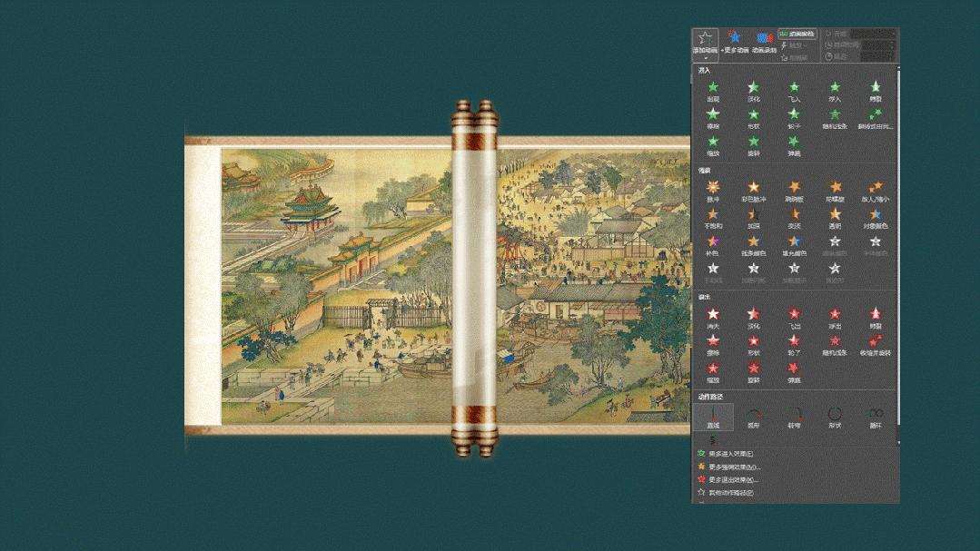
Task: Select the Shrink & Turn (收缩并旋转) exit effect
Action: click(875, 346)
